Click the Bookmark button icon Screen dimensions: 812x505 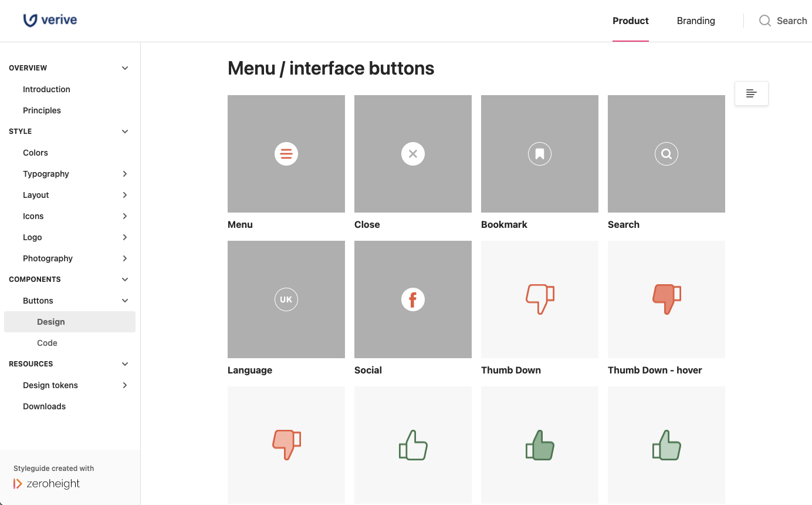pos(540,154)
